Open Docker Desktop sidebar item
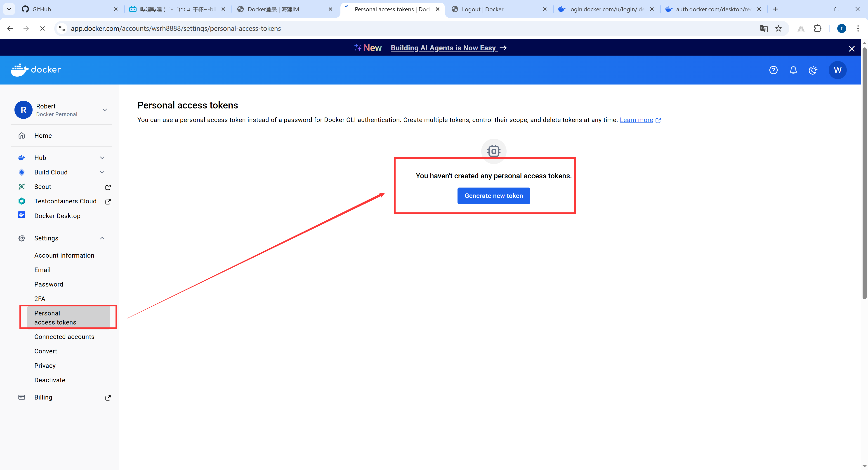This screenshot has width=868, height=470. click(x=57, y=216)
